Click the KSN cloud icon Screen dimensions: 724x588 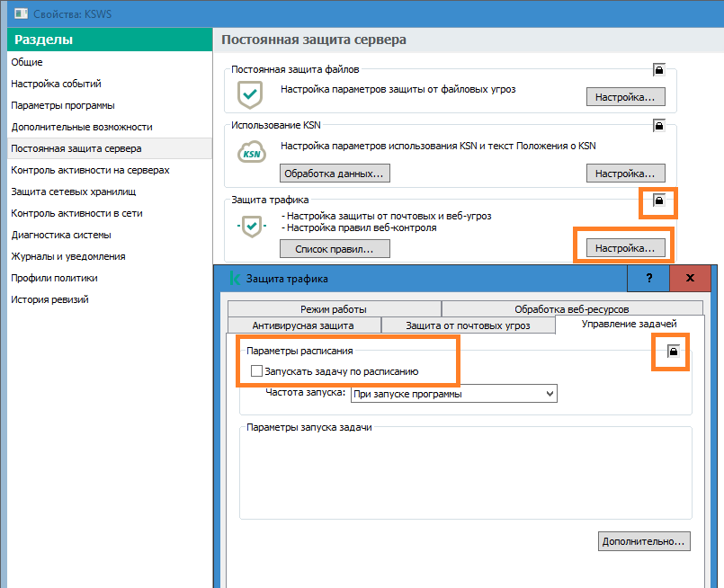pos(252,152)
